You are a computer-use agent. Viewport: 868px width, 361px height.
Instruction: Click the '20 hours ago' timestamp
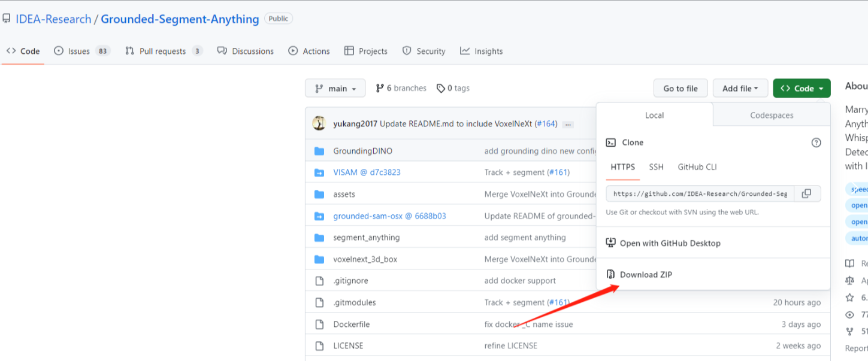797,302
